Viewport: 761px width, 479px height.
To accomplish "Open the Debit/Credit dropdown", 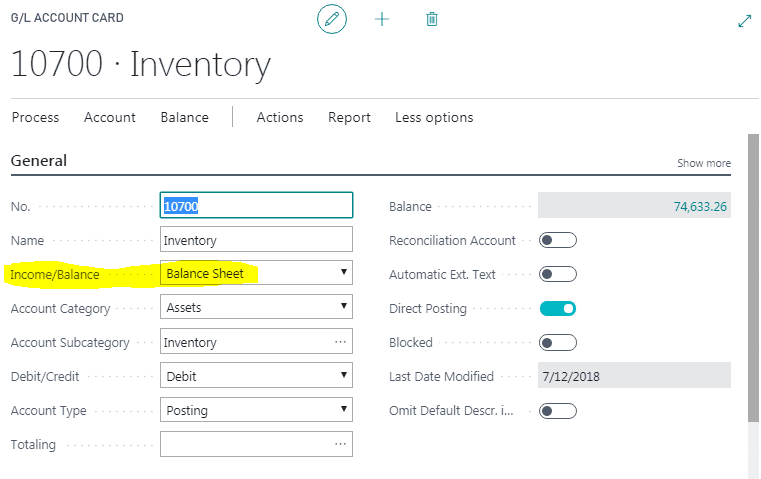I will 256,376.
